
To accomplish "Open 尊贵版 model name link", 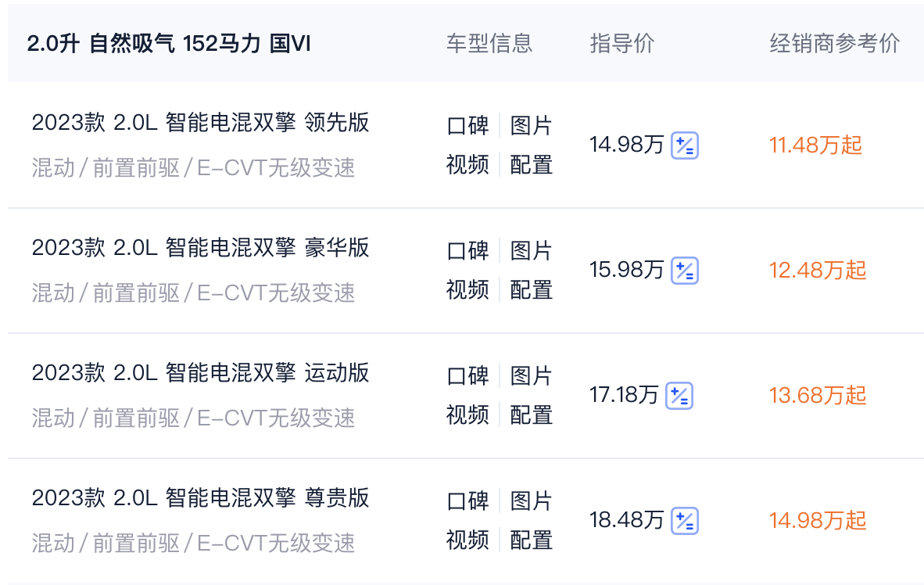I will pos(200,498).
